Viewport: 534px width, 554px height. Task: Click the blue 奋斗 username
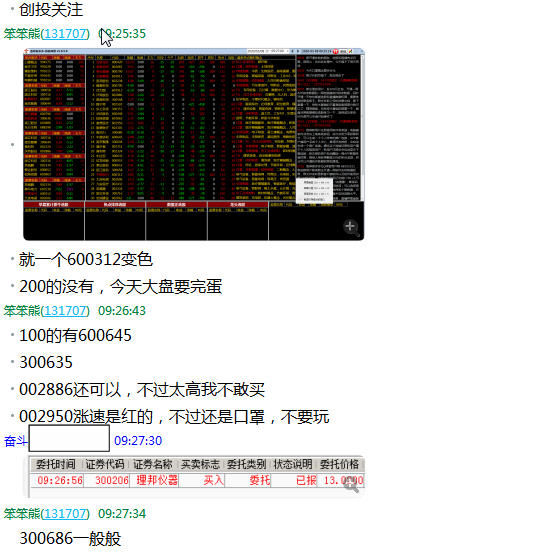pyautogui.click(x=16, y=441)
